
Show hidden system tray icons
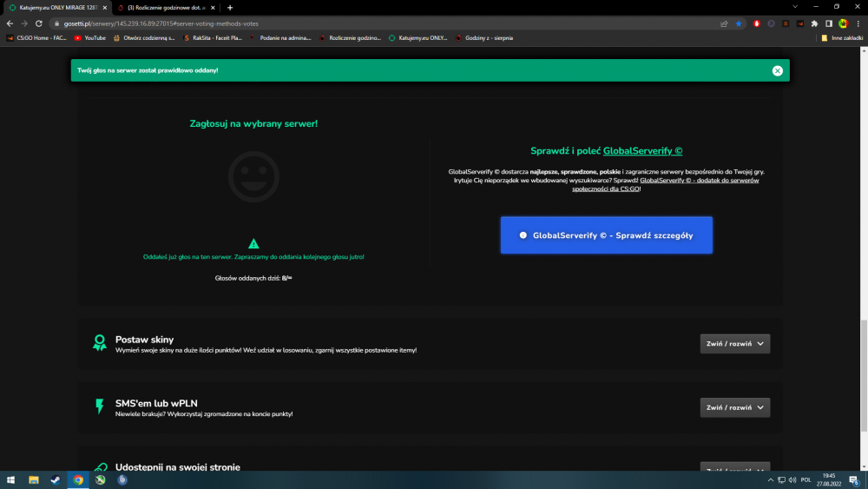771,479
